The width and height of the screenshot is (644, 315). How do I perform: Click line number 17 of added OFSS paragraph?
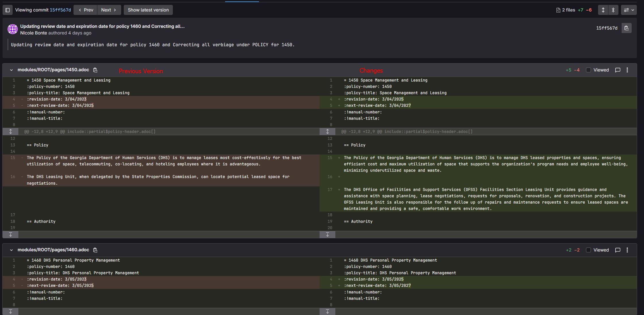330,190
